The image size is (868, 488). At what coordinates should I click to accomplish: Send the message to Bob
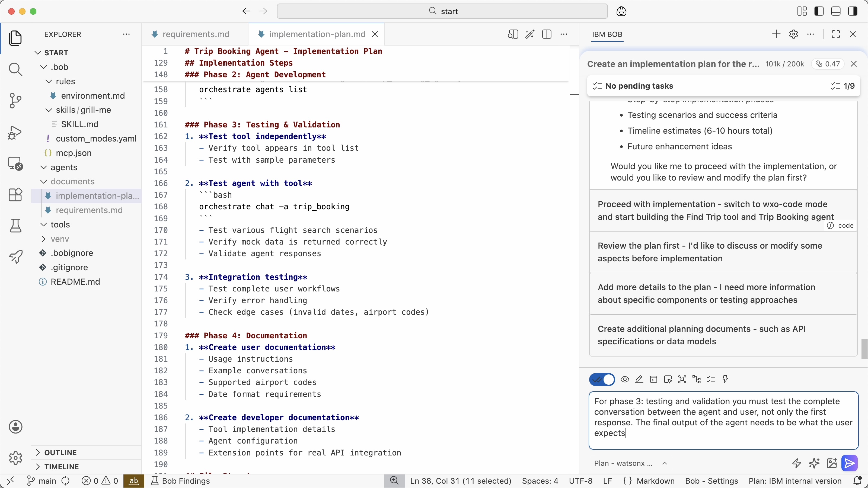coord(850,463)
